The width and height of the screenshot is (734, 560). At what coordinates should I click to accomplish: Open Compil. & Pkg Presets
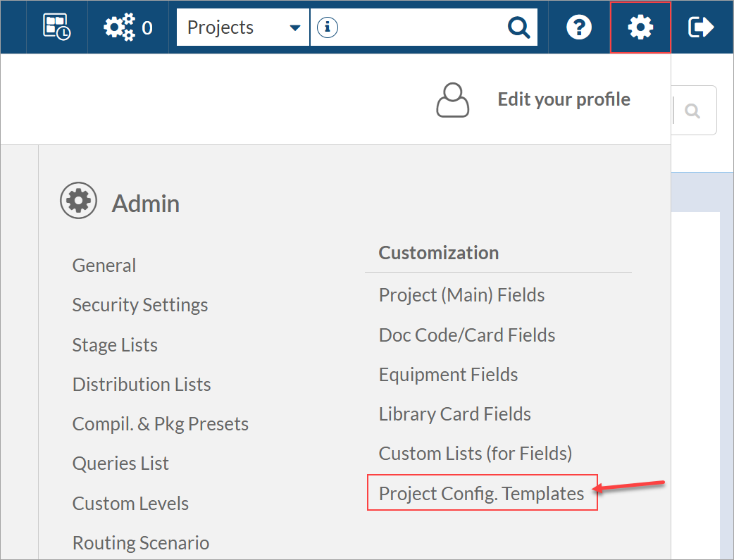tap(161, 424)
